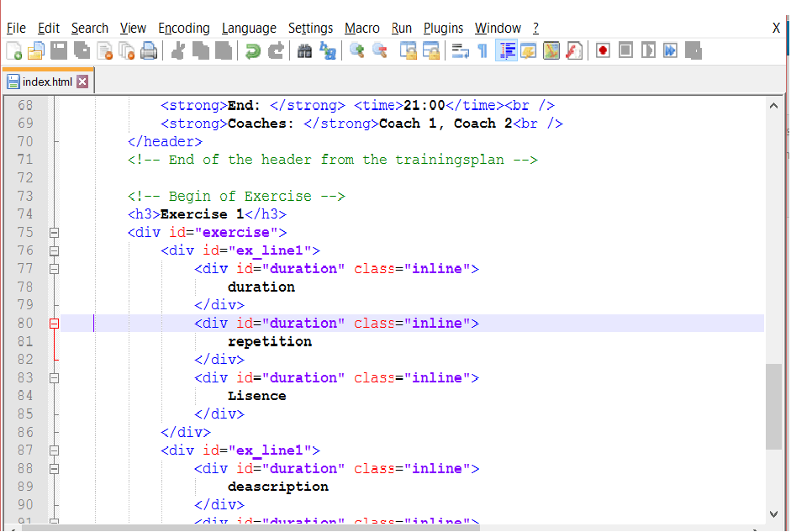Image resolution: width=791 pixels, height=532 pixels.
Task: Click the Find and Replace icon
Action: click(x=327, y=51)
